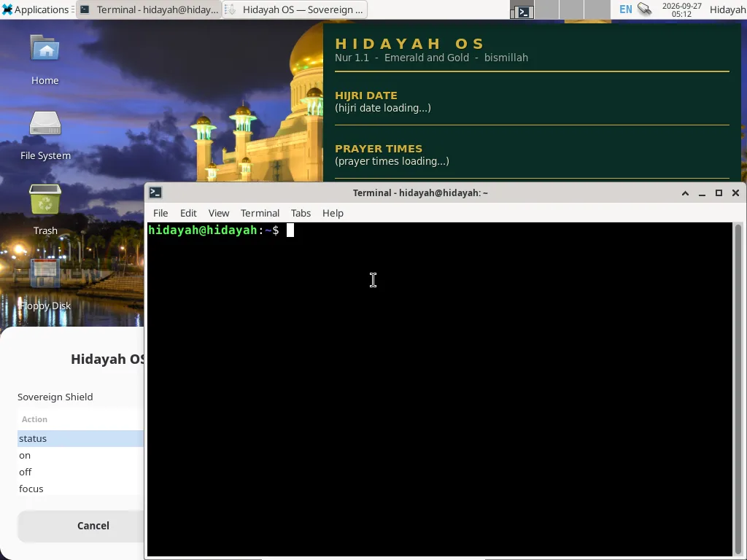Click 'Sovereign Shield' label in dialog
The width and height of the screenshot is (747, 560).
(x=55, y=397)
